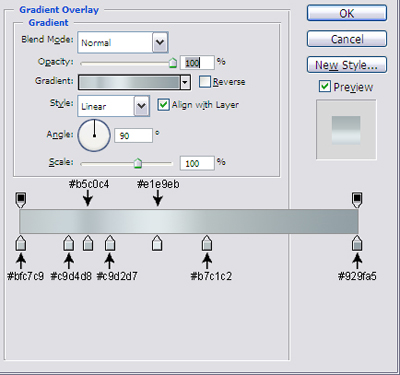Click the Cancel button
This screenshot has width=400, height=375.
tap(347, 39)
